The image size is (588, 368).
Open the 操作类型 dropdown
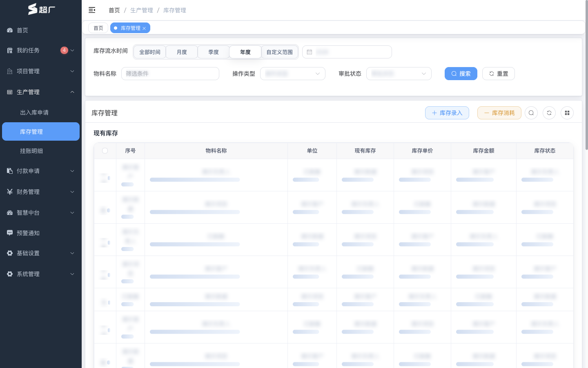293,74
